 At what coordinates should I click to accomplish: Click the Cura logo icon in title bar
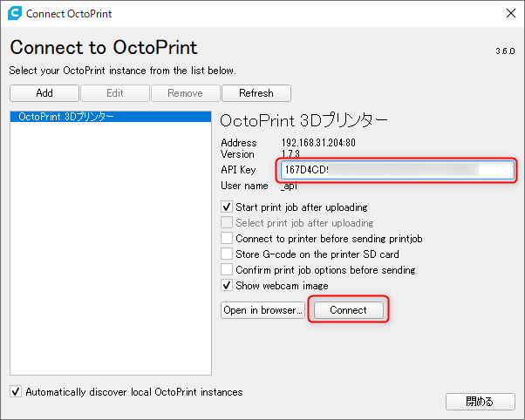[x=15, y=13]
